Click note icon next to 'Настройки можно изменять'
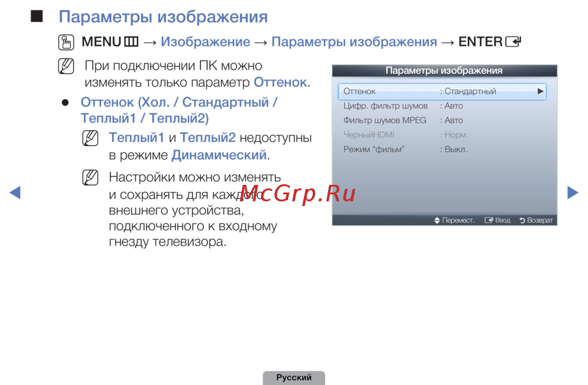 [x=91, y=178]
